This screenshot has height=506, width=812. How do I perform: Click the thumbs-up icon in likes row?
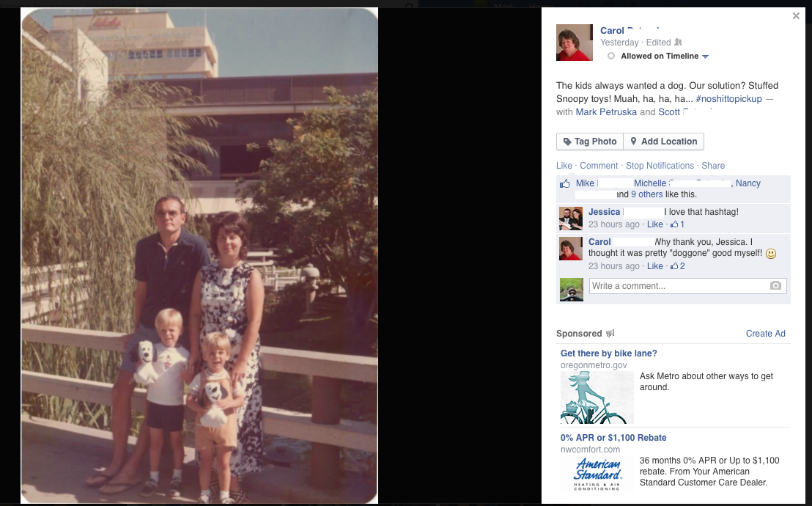pos(564,183)
